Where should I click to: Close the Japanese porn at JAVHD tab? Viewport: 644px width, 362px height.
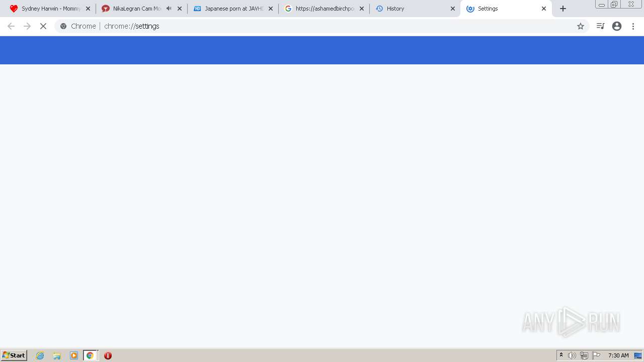click(x=271, y=9)
